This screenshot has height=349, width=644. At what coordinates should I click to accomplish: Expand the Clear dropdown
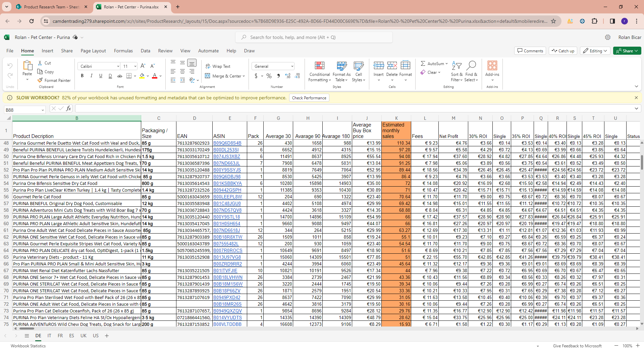pos(439,72)
